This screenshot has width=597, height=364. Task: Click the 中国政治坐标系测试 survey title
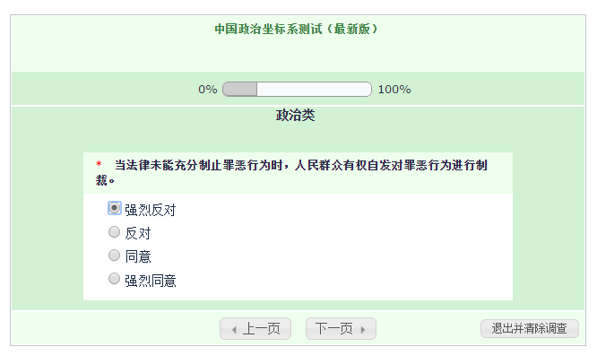[x=297, y=29]
